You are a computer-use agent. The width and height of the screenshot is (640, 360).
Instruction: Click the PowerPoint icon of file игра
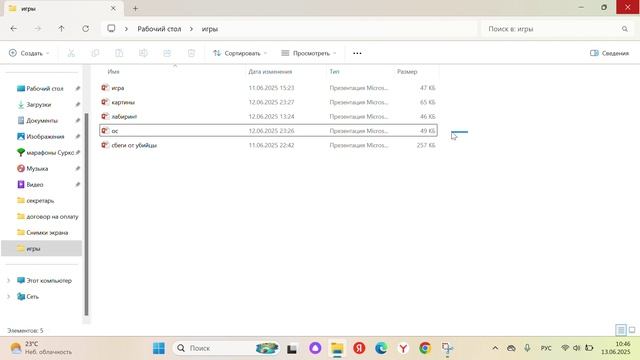click(x=105, y=88)
